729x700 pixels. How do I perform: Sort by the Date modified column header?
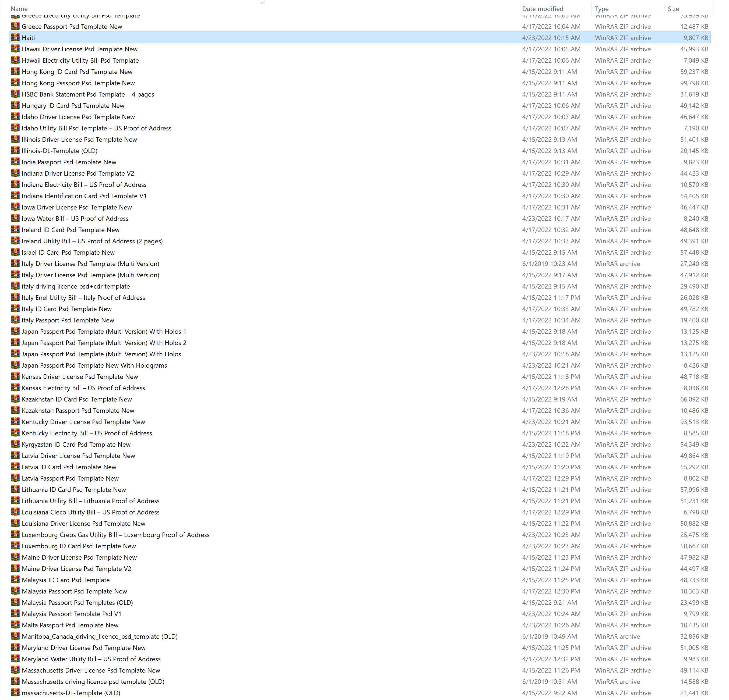(x=543, y=9)
